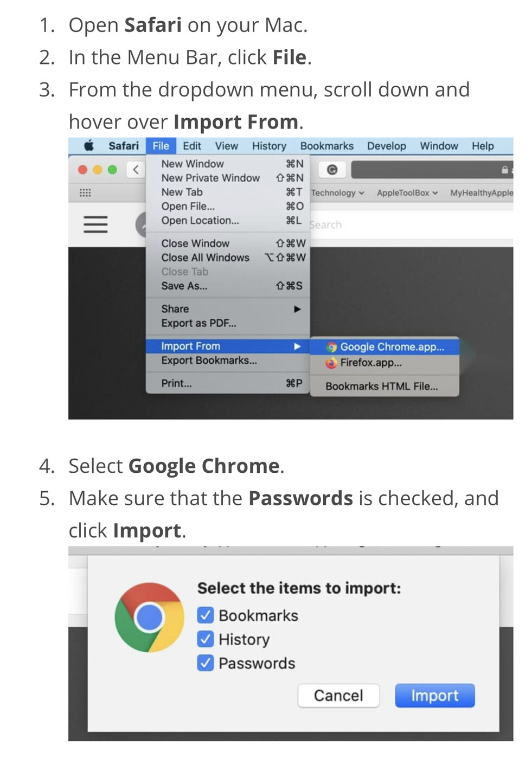Select New Tab menu entry
The image size is (532, 759).
228,192
